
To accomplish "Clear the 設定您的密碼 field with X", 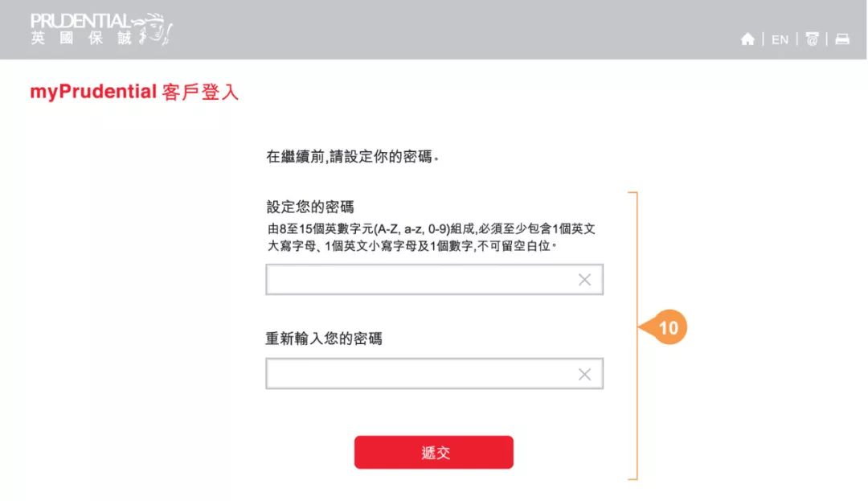I will tap(584, 280).
